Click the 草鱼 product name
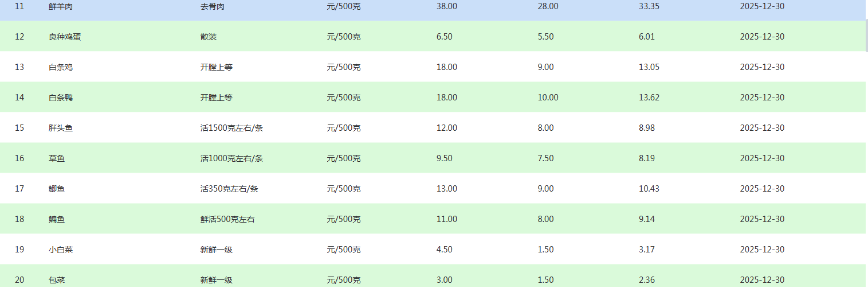This screenshot has height=288, width=868. (x=56, y=158)
